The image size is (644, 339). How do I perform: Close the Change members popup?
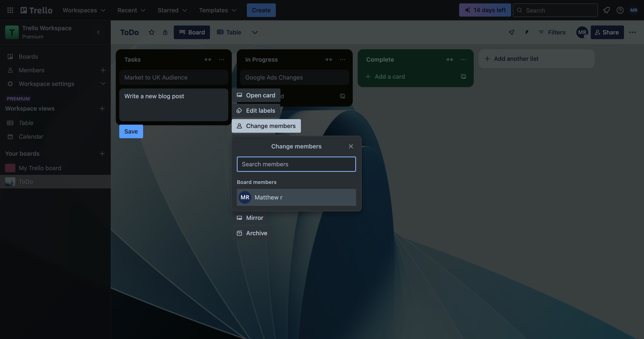point(351,146)
